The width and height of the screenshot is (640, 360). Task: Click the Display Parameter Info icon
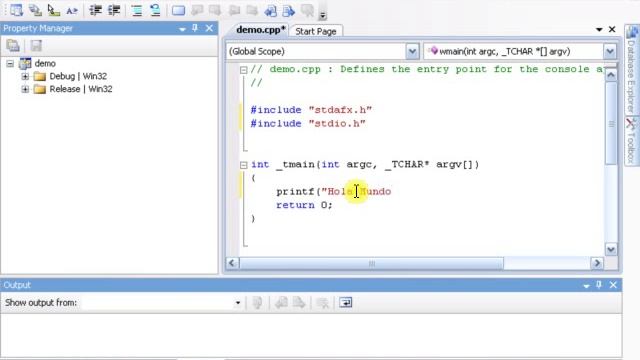point(35,10)
